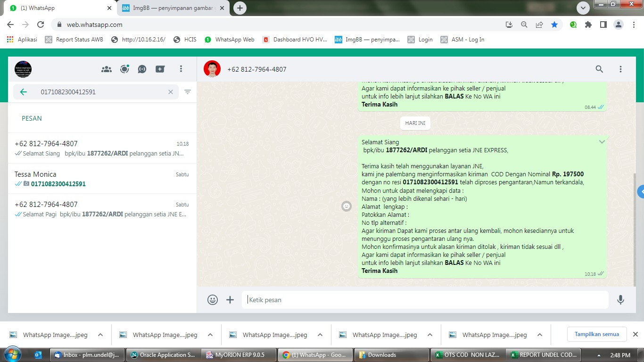644x362 pixels.
Task: Open Outlook Inbox taskbar item
Action: tap(87, 355)
